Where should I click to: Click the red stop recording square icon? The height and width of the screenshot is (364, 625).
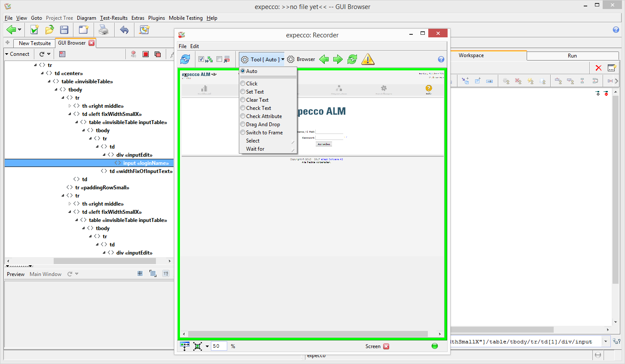146,54
